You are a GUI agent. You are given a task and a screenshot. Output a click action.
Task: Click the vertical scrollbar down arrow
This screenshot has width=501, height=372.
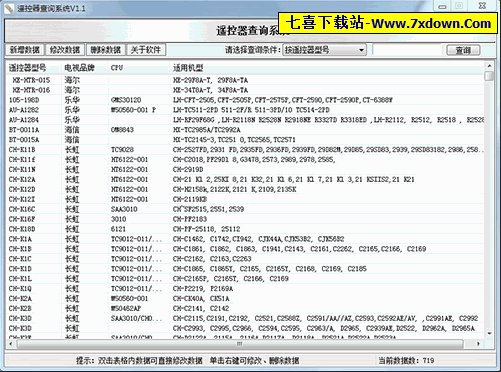(x=489, y=333)
